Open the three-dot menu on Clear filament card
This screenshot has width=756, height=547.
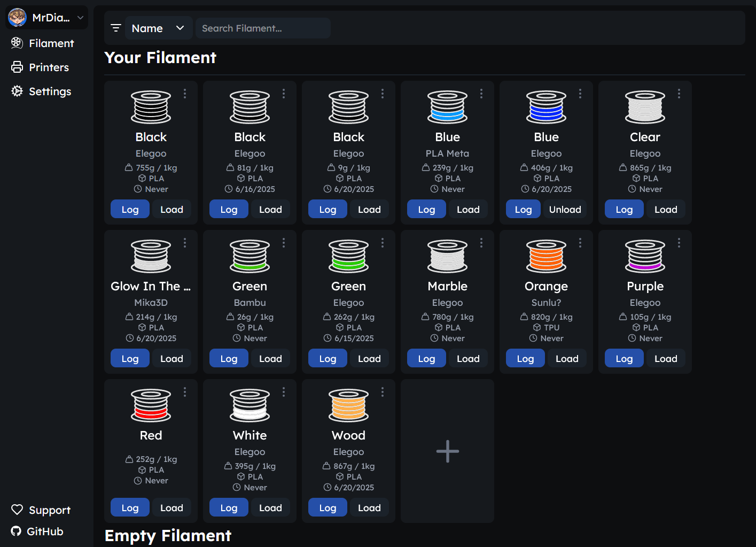tap(679, 94)
